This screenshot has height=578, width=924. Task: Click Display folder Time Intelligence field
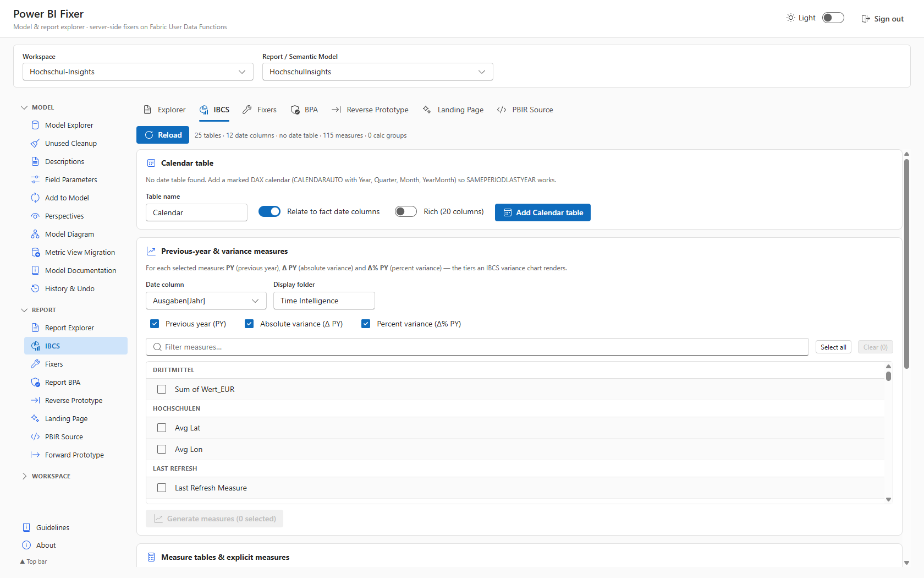324,301
